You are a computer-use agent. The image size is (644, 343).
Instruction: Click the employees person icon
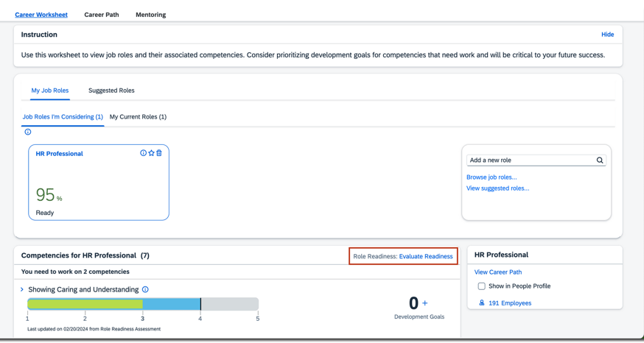point(482,303)
